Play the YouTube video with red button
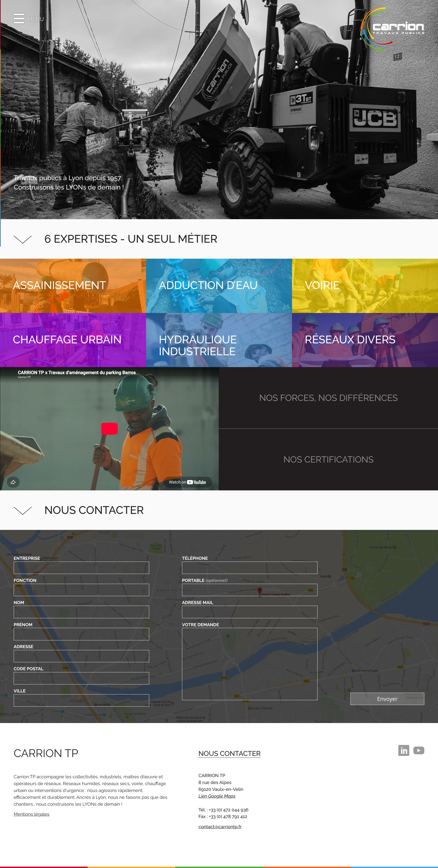This screenshot has height=868, width=438. [x=109, y=429]
